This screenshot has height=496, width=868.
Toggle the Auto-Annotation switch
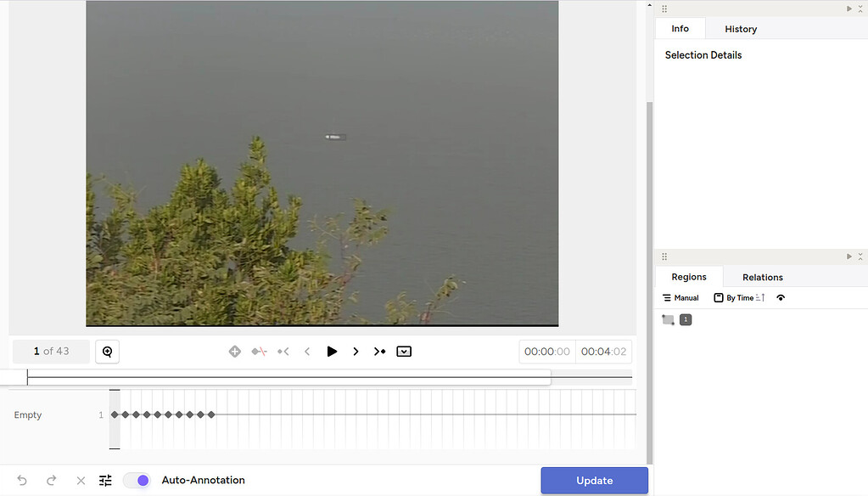[137, 480]
